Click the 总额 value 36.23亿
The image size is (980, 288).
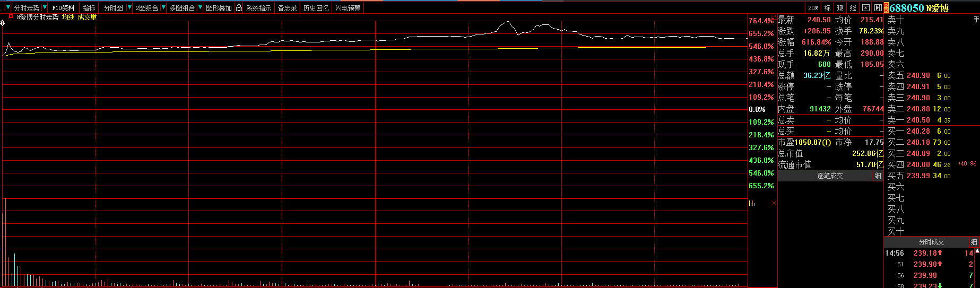(817, 75)
